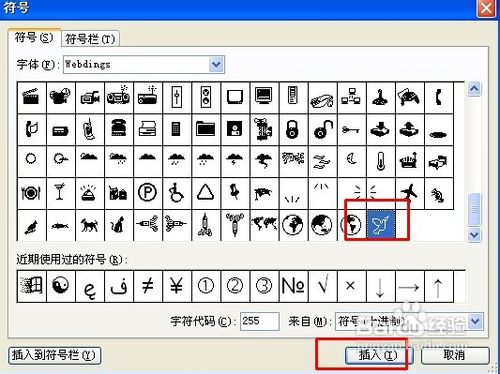
Task: Select the open padlock symbol
Action: click(322, 129)
